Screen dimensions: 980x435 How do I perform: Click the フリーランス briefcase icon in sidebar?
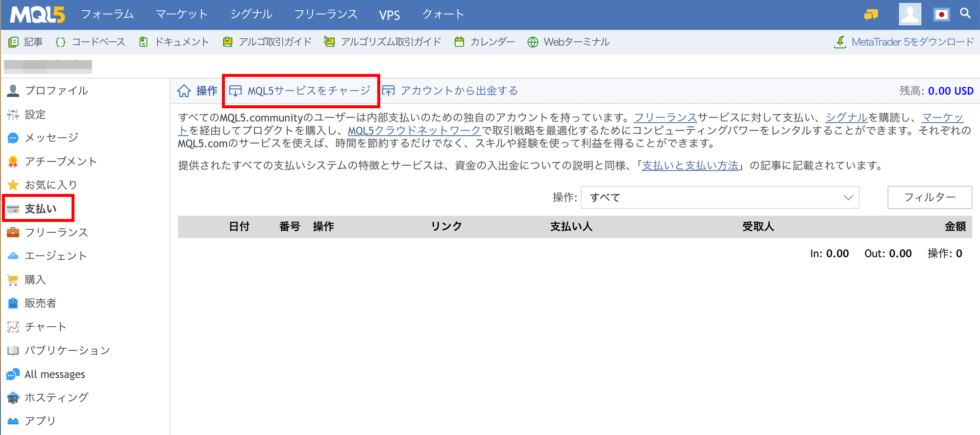(x=13, y=232)
